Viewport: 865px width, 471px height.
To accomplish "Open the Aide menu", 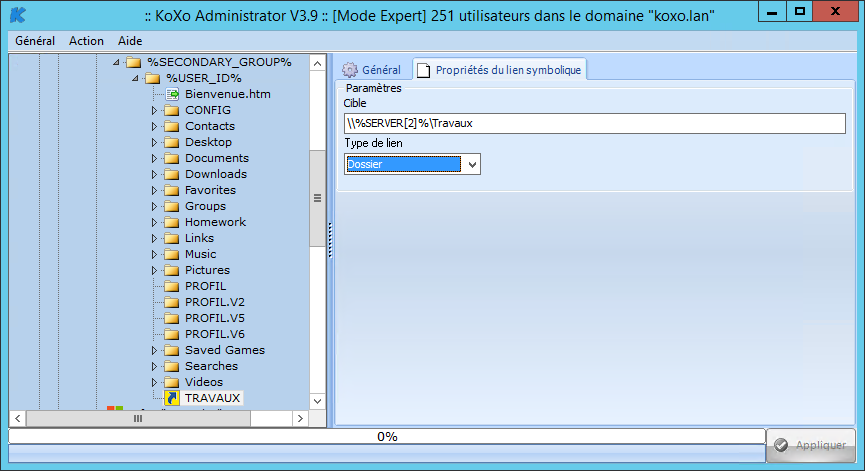I will click(130, 41).
